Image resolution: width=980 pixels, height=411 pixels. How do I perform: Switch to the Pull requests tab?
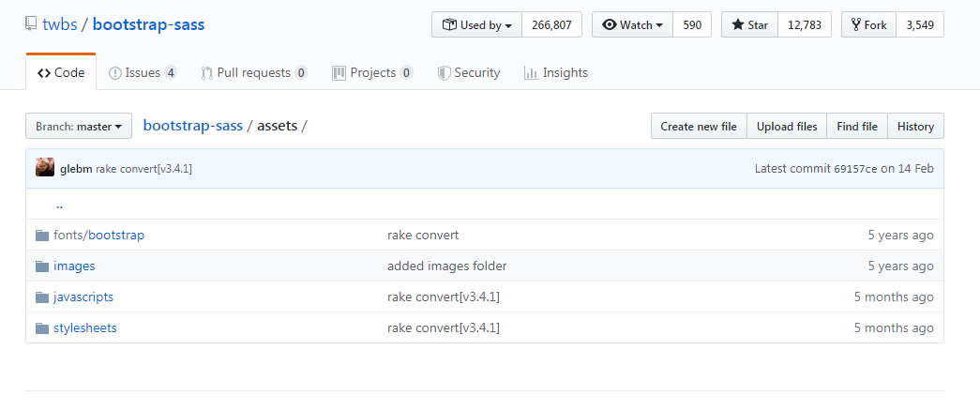254,72
